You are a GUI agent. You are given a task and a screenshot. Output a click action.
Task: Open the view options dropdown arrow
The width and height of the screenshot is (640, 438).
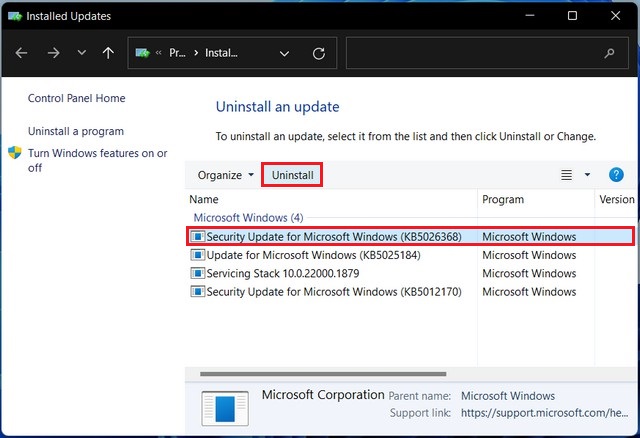pyautogui.click(x=587, y=175)
